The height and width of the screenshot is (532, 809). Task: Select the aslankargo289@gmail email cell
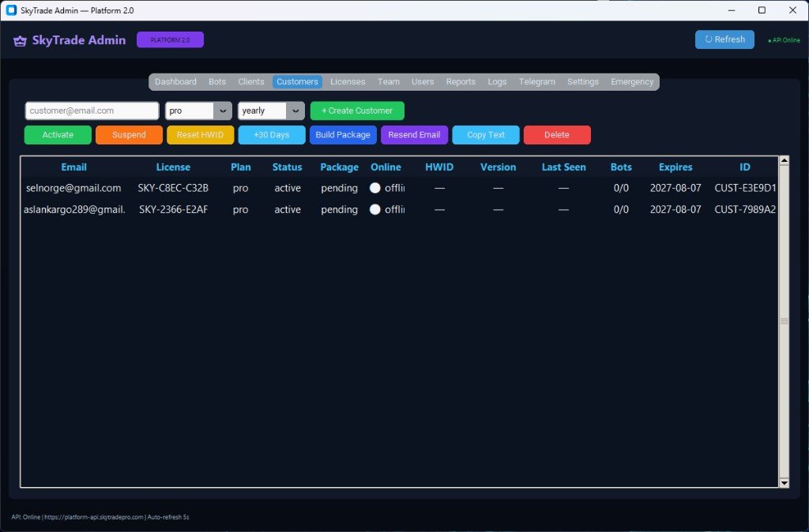[74, 209]
